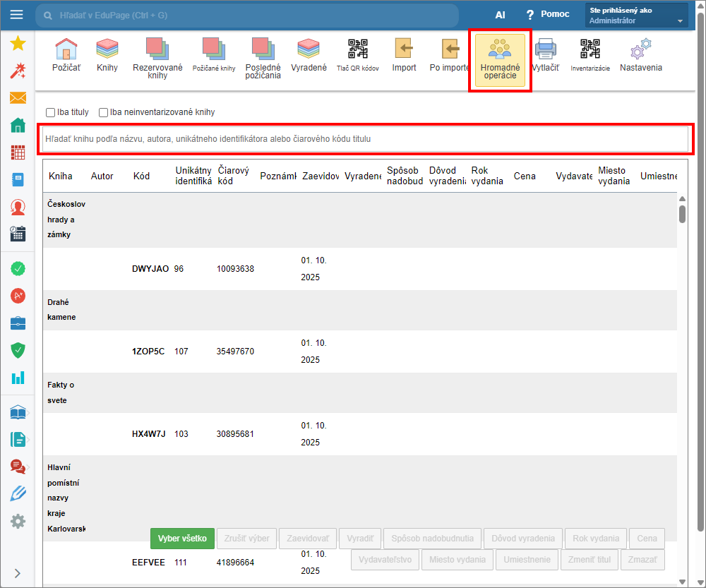Open the hamburger menu at top left
The image size is (706, 588).
click(17, 15)
